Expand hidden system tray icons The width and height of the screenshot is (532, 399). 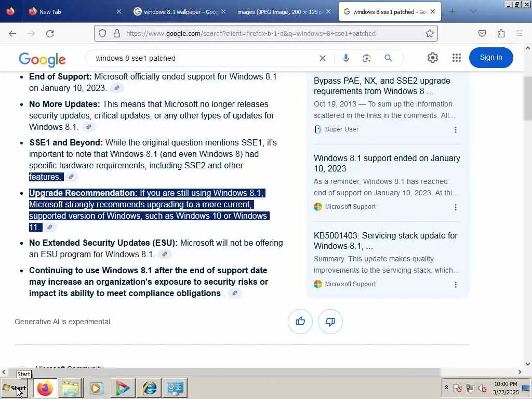point(446,388)
